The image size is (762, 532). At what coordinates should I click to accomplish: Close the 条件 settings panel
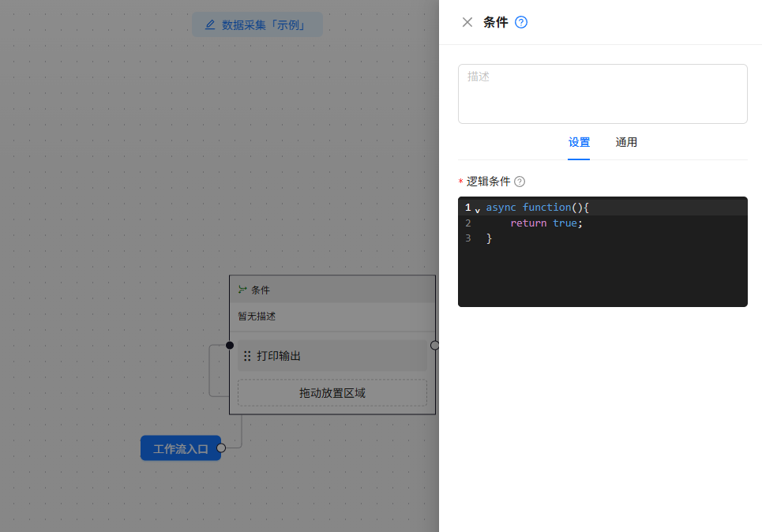[467, 22]
